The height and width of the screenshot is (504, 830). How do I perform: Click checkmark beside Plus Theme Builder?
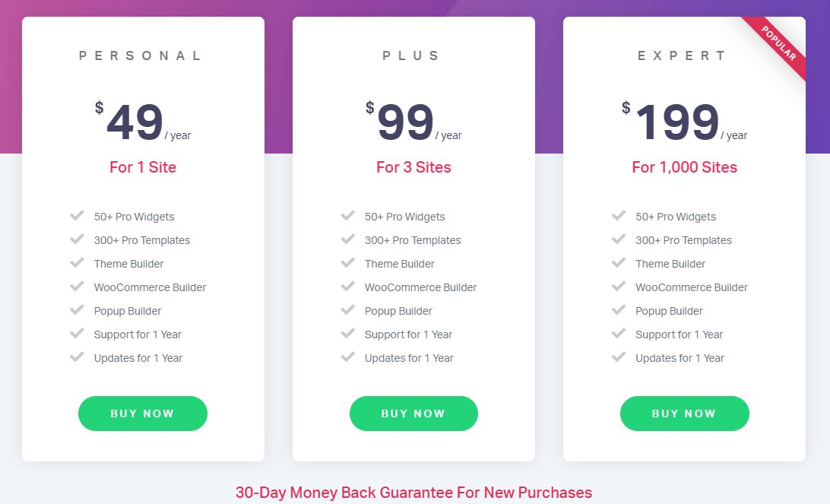(x=348, y=262)
